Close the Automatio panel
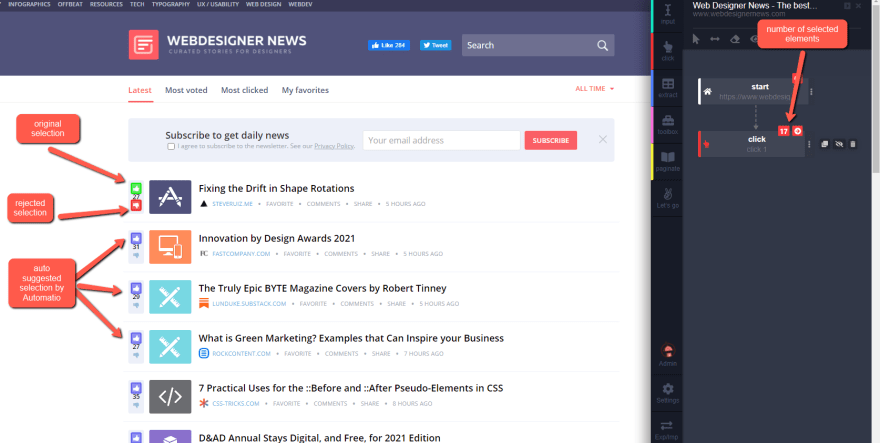 (858, 6)
